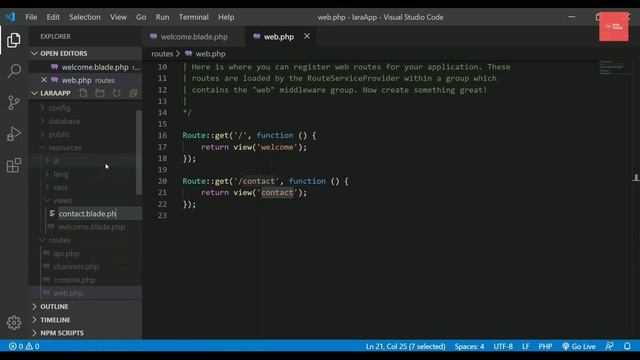Click the web.php breadcrumb segment
Screen dimensions: 640x360
[x=210, y=53]
